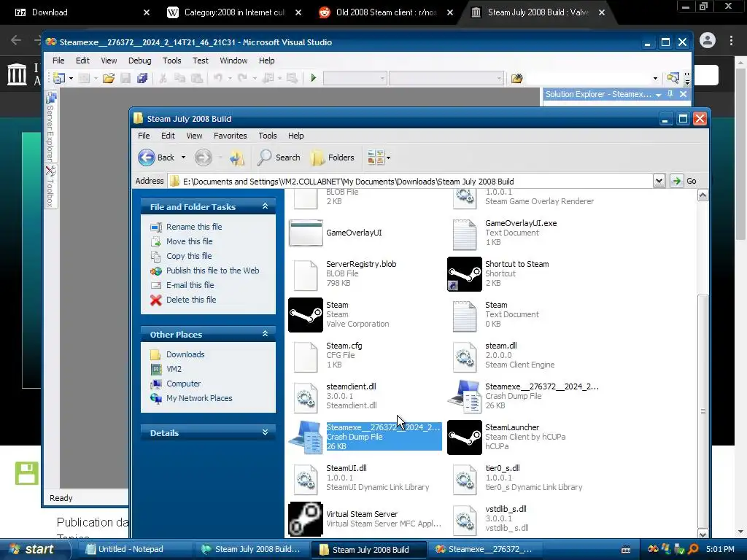The height and width of the screenshot is (560, 747).
Task: Select the highlighted Steamexe crash dump icon
Action: tap(306, 437)
